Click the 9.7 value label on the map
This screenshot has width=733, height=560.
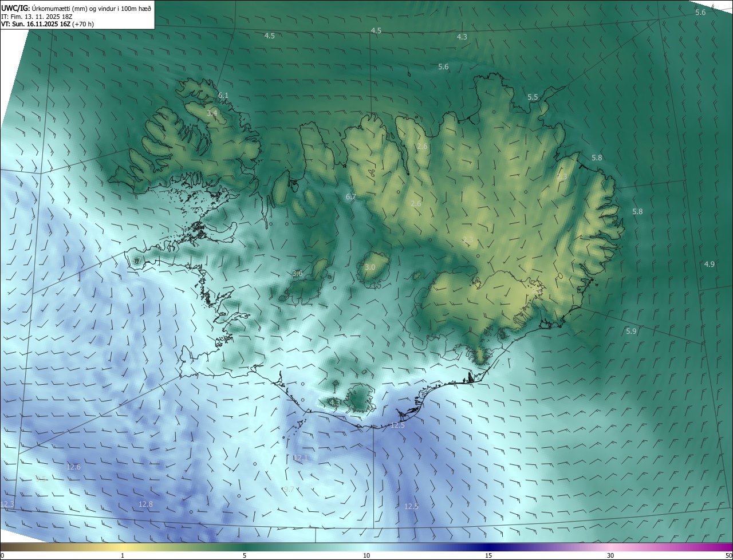click(x=289, y=490)
